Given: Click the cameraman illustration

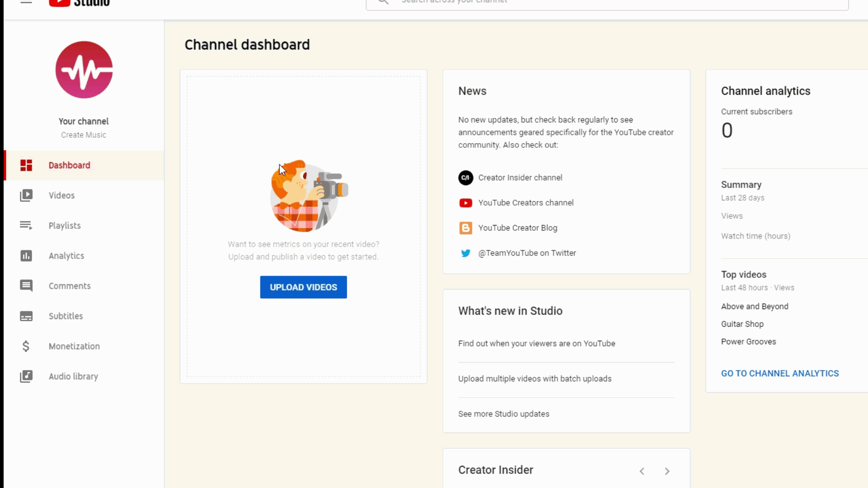Looking at the screenshot, I should [309, 196].
